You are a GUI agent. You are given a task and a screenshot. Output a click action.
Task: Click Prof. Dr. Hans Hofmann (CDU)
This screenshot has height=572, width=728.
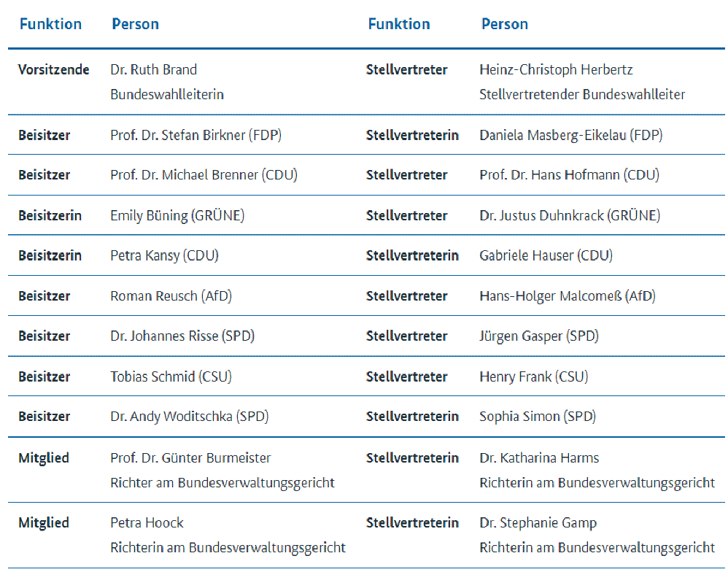569,175
